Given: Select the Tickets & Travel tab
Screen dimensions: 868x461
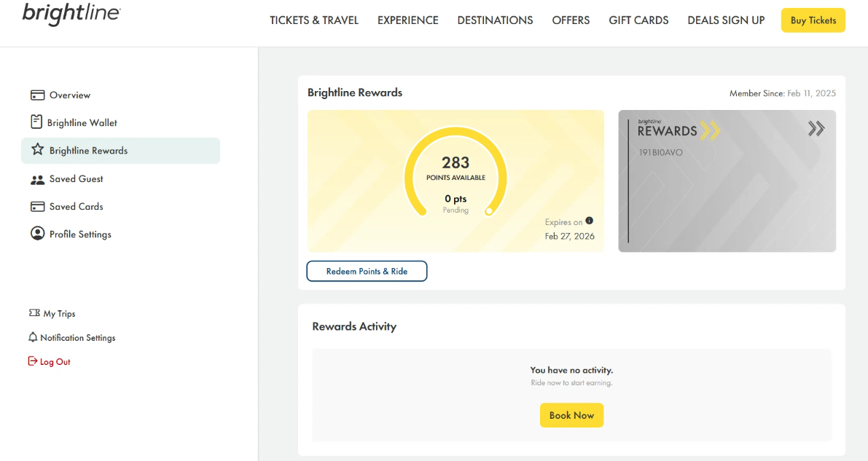Looking at the screenshot, I should pyautogui.click(x=314, y=20).
